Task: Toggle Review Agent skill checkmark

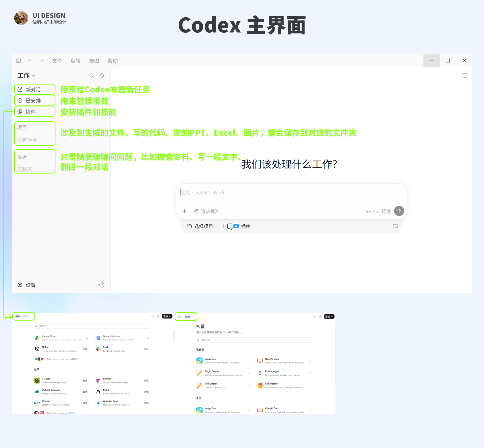Action: tap(310, 373)
